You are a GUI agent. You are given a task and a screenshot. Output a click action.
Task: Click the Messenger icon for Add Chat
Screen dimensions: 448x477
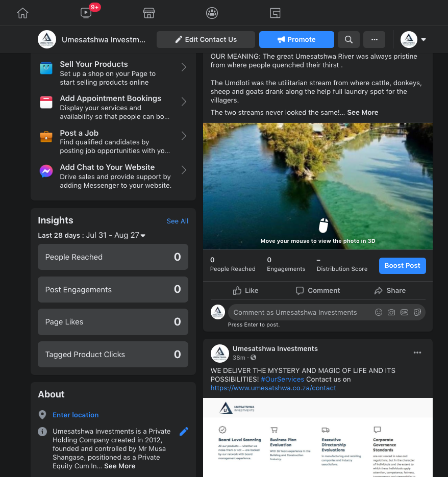[46, 171]
